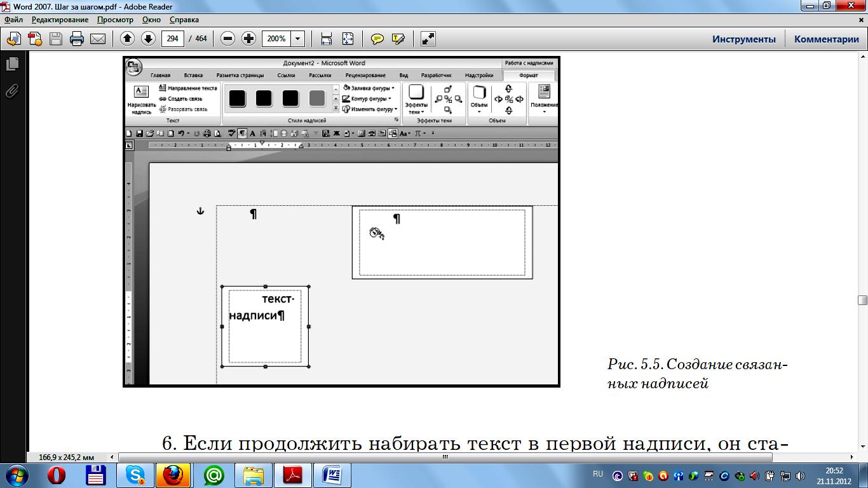The height and width of the screenshot is (488, 868).
Task: Save the document with floppy icon
Action: point(56,39)
